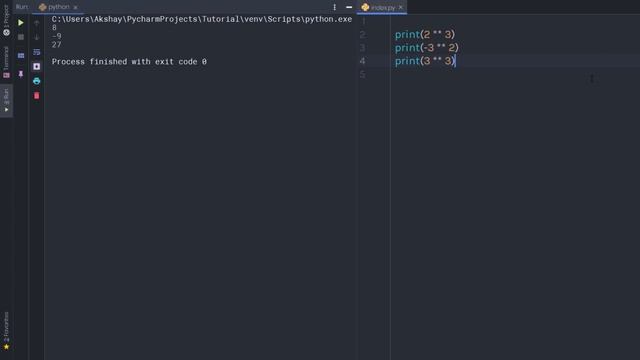Open Run panel options menu (three dots)

pyautogui.click(x=334, y=7)
